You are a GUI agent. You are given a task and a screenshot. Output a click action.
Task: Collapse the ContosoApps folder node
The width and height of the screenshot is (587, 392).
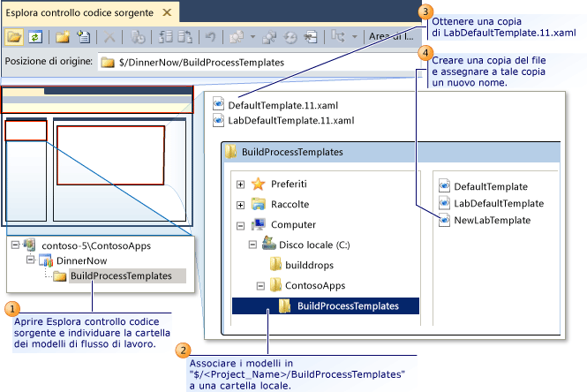click(x=260, y=286)
